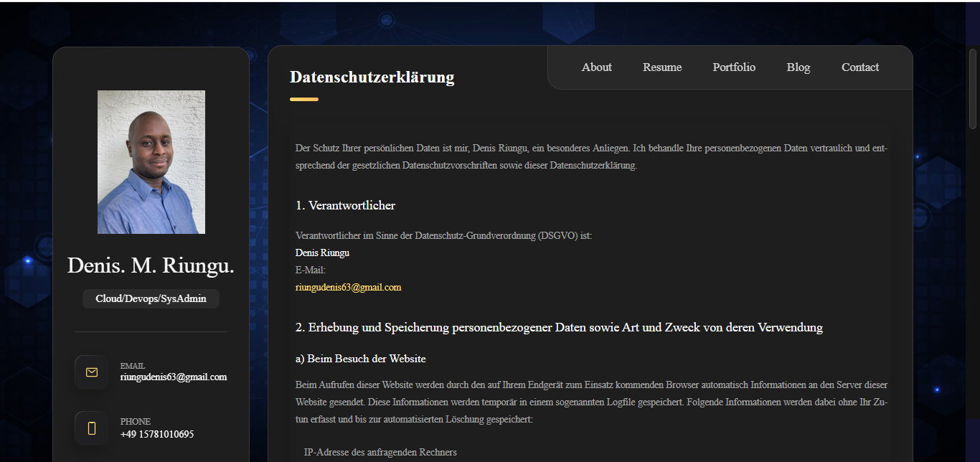Click the '2. Erhebung und Speicherung' heading

point(559,328)
